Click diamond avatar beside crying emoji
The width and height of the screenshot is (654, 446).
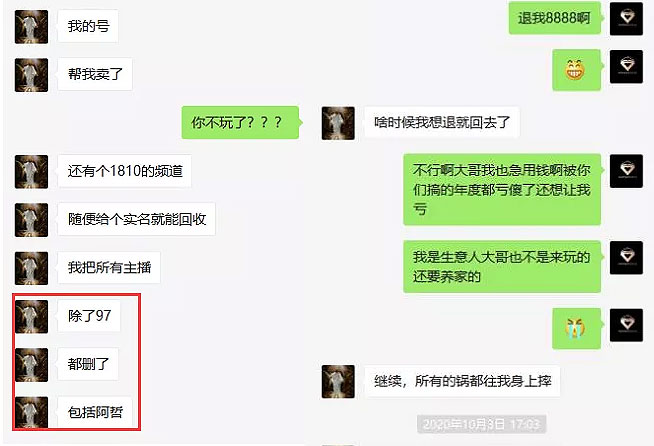(626, 325)
